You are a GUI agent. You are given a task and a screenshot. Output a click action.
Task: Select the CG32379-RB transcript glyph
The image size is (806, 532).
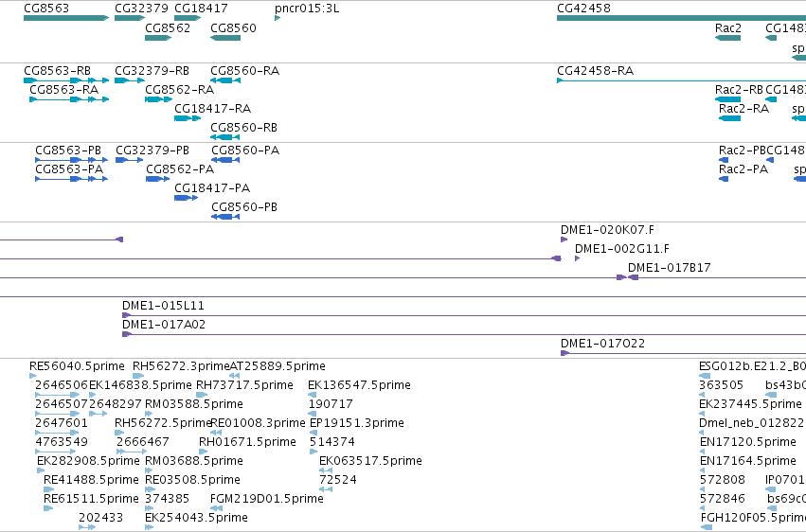coord(130,80)
